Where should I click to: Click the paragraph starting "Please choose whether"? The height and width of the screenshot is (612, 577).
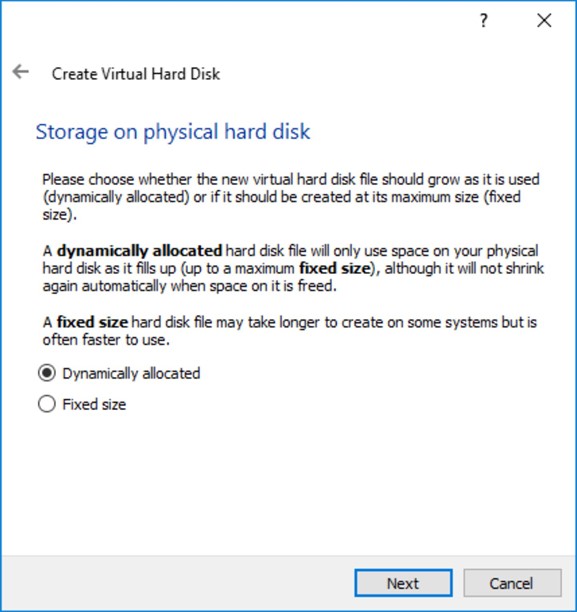[x=291, y=197]
